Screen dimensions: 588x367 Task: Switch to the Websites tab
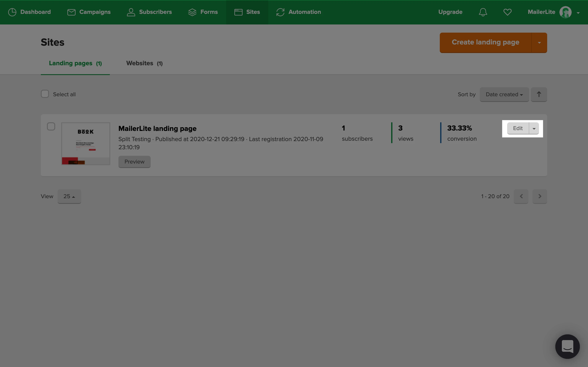pos(144,63)
